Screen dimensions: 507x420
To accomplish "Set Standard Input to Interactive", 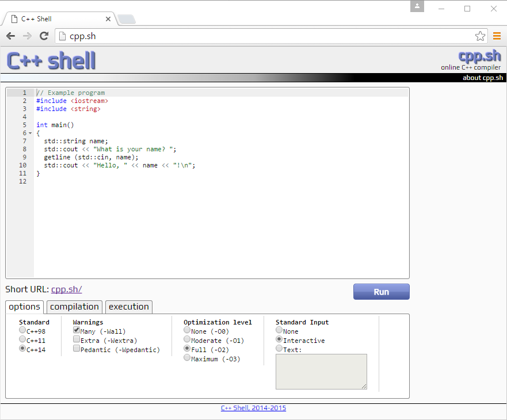I will pyautogui.click(x=279, y=339).
